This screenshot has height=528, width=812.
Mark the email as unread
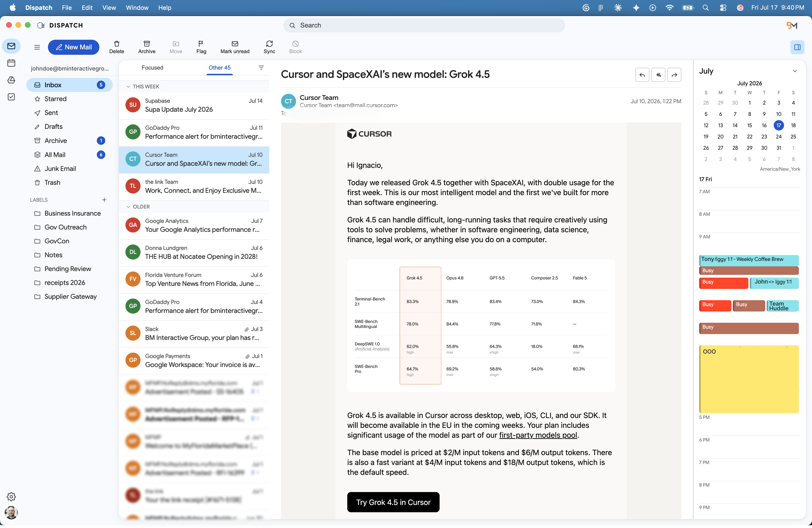(x=235, y=47)
